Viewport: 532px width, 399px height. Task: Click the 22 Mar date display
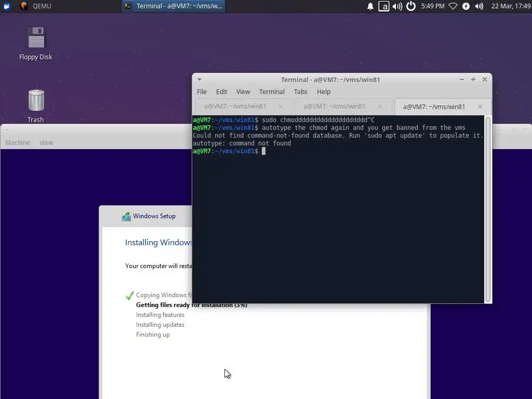pos(511,6)
